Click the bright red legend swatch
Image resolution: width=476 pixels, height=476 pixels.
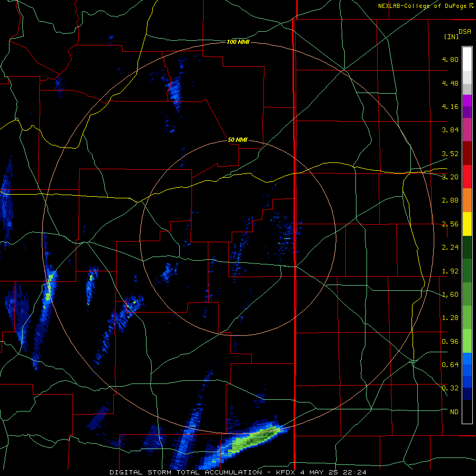pos(467,177)
